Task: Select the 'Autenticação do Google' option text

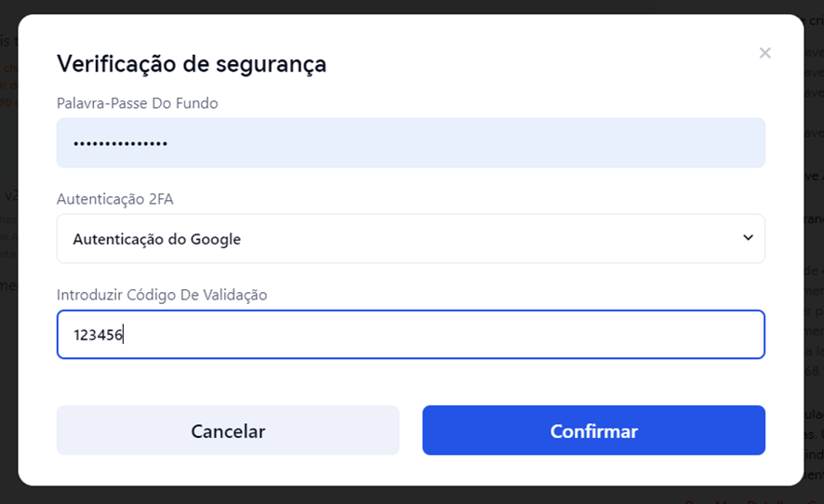Action: coord(156,239)
